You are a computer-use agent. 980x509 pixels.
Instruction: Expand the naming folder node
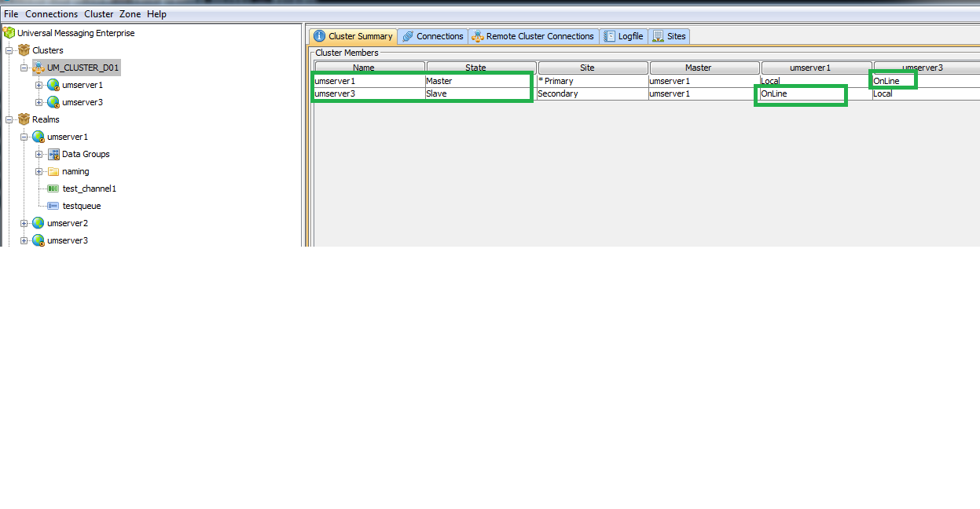39,171
